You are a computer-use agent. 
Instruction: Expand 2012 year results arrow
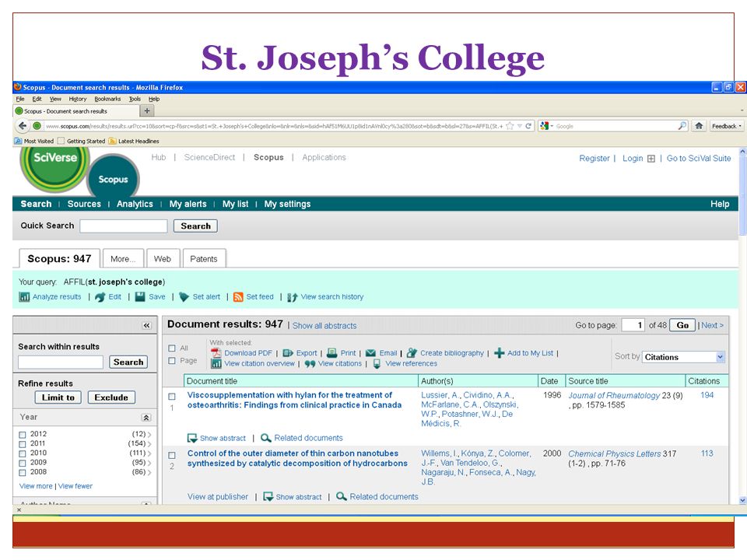point(149,434)
